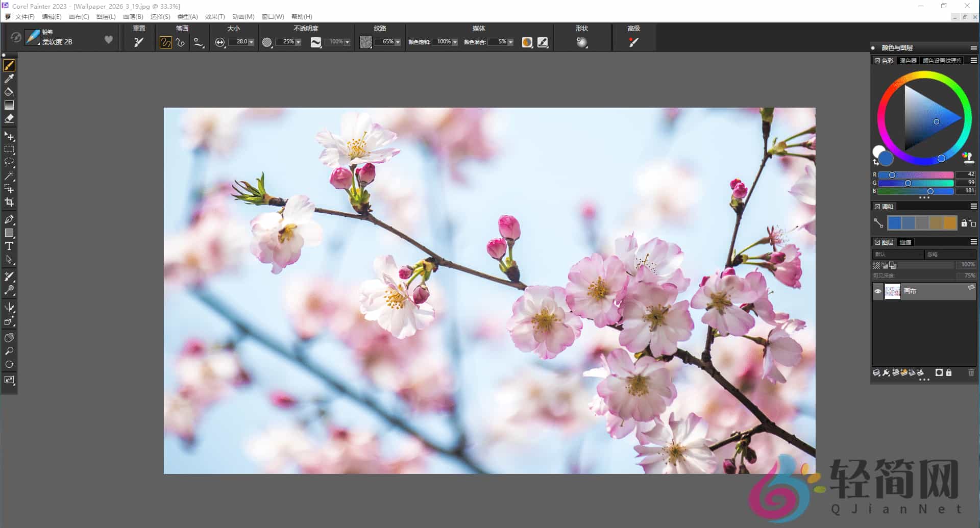
Task: Select the Dropper tool in the toolbox
Action: [9, 79]
